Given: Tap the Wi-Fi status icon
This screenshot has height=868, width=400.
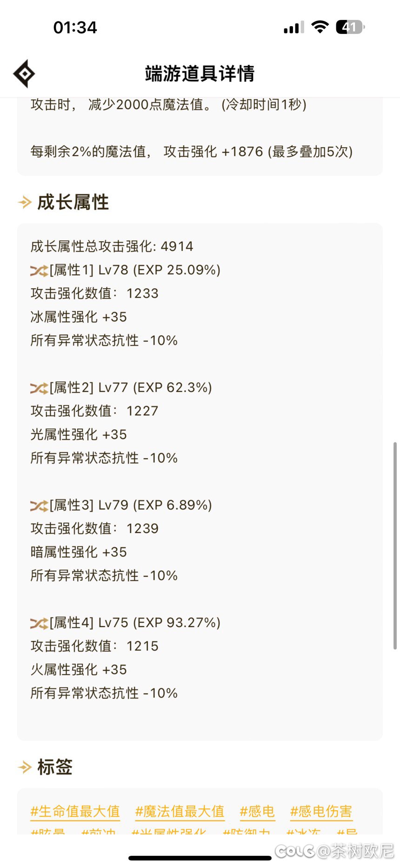Looking at the screenshot, I should 320,27.
